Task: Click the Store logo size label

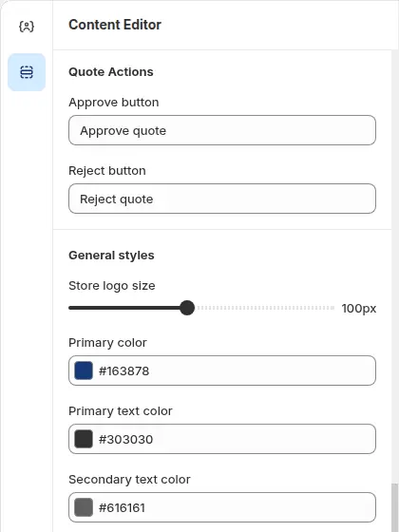Action: (x=112, y=286)
